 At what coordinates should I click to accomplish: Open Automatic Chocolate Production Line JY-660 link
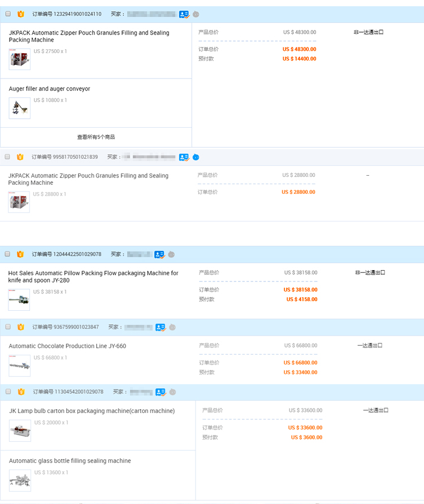67,346
